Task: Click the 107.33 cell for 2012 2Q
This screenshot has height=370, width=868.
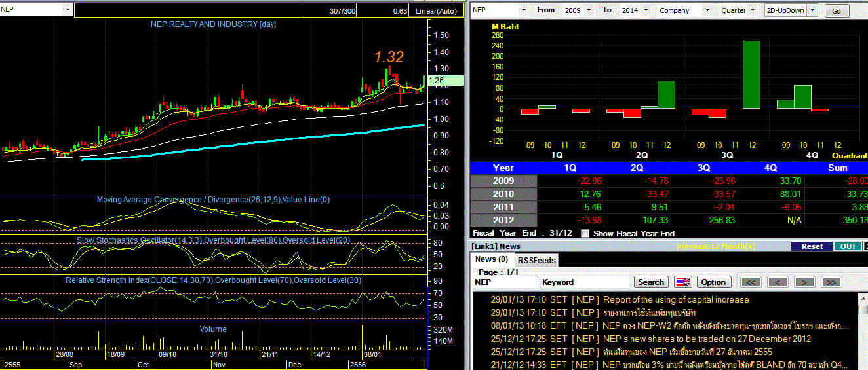Action: 637,220
